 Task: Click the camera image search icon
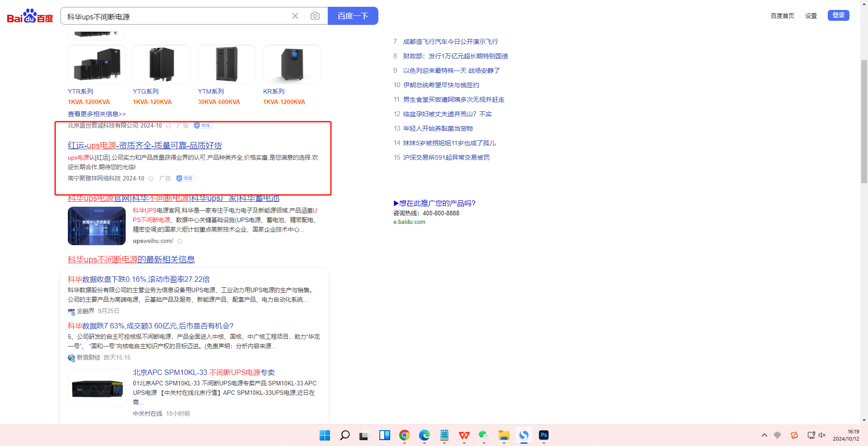coord(315,16)
